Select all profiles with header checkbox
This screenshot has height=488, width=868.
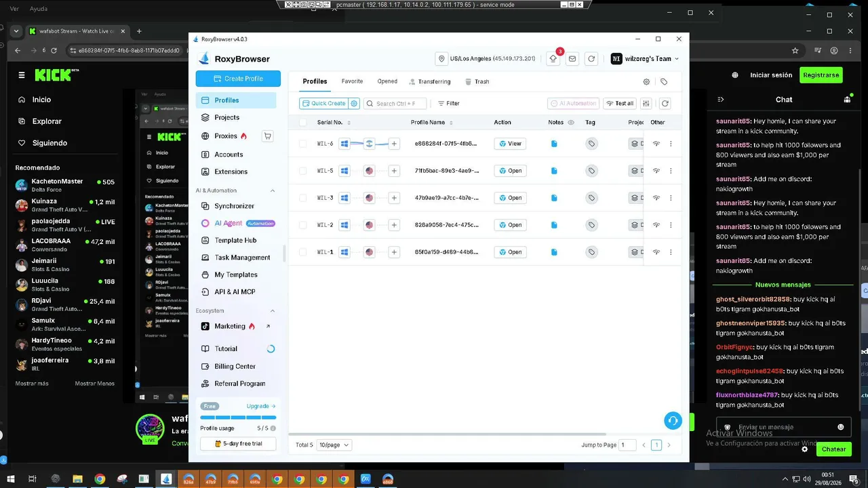[302, 123]
